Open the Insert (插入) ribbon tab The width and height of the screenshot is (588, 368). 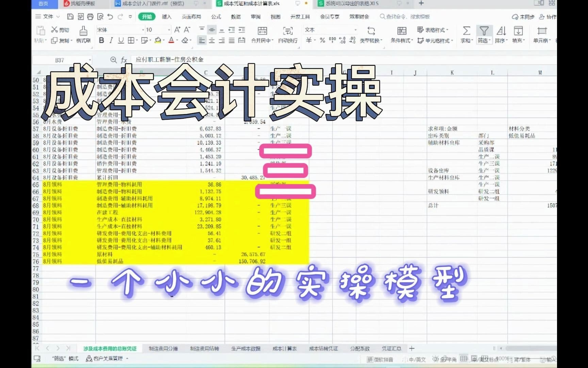click(166, 17)
